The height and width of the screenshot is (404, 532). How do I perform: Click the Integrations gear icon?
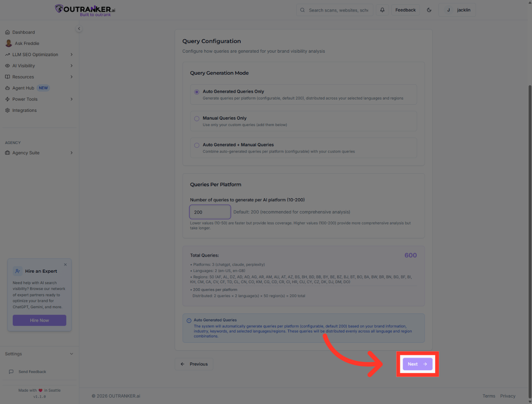point(7,110)
